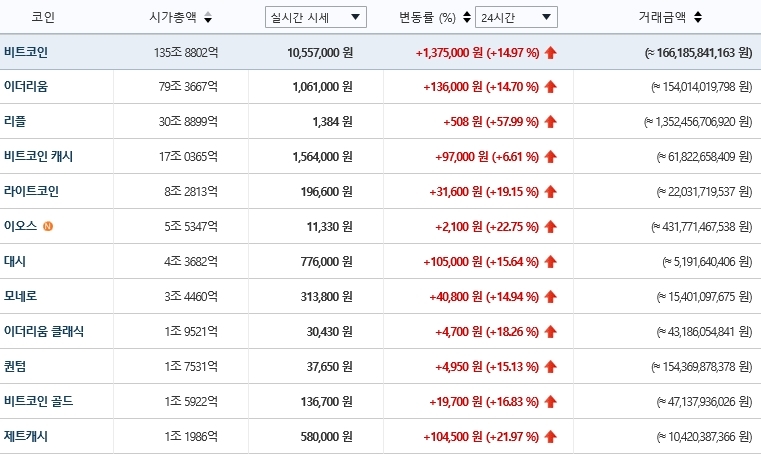
Task: Click the red up arrow in the 비트코인 골드 row
Action: 550,402
